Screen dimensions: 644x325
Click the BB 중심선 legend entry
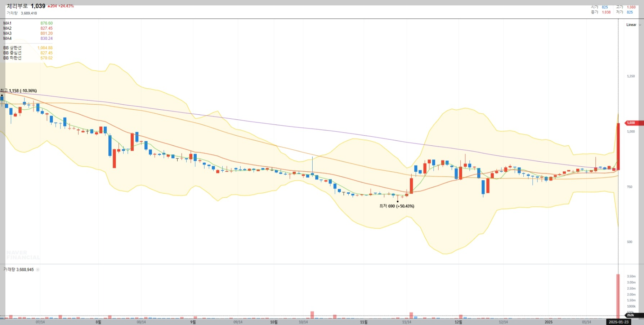coord(28,53)
